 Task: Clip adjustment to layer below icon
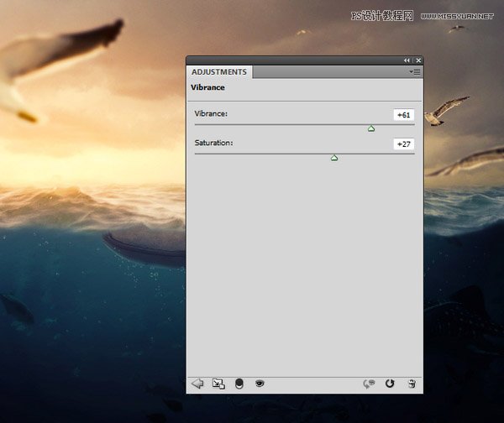(239, 384)
